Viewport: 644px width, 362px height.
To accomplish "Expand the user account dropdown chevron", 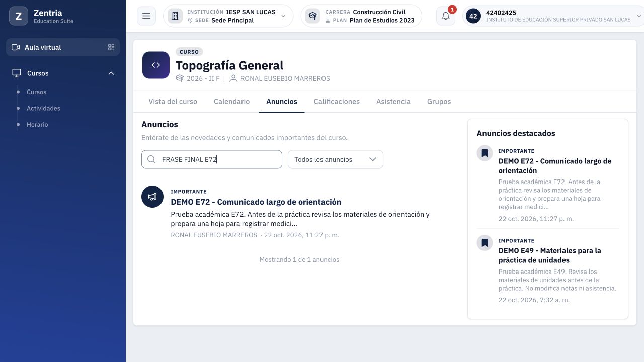I will [639, 16].
